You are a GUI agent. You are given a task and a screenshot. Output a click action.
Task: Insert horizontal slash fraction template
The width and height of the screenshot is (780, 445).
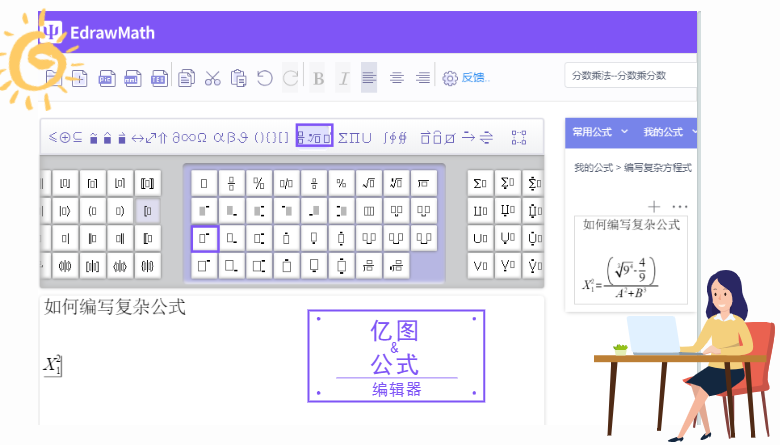pyautogui.click(x=286, y=183)
